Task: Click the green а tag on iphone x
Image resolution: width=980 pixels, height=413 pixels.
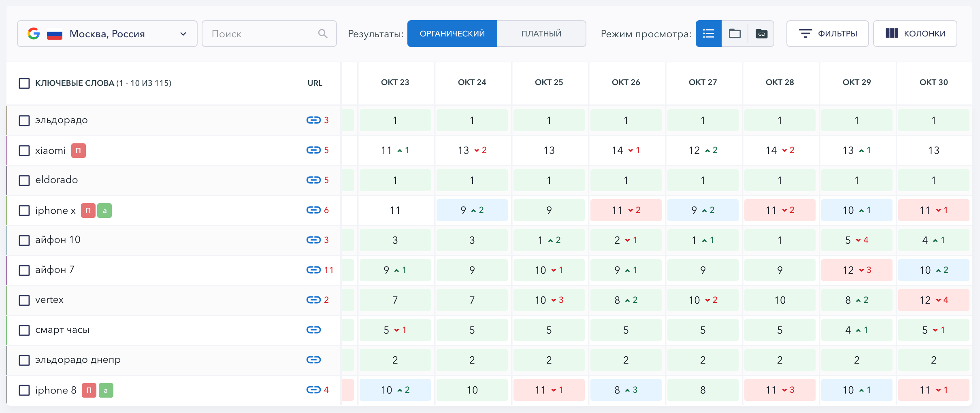Action: [104, 211]
